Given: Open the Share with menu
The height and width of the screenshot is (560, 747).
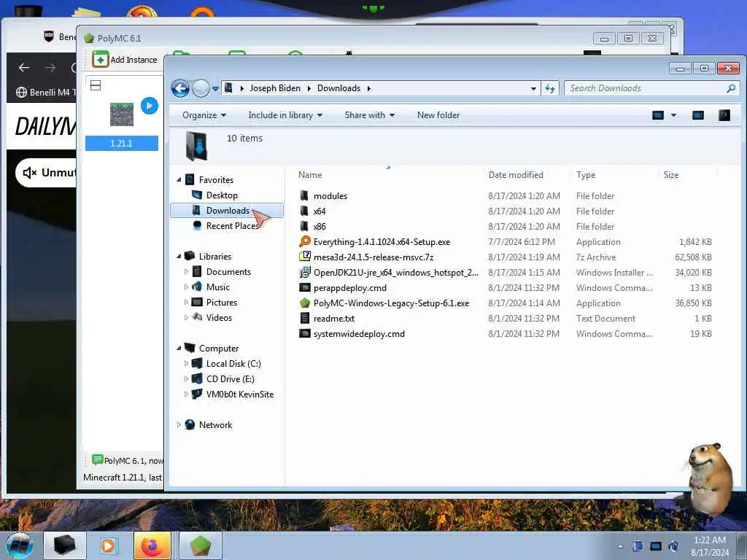Looking at the screenshot, I should point(370,115).
